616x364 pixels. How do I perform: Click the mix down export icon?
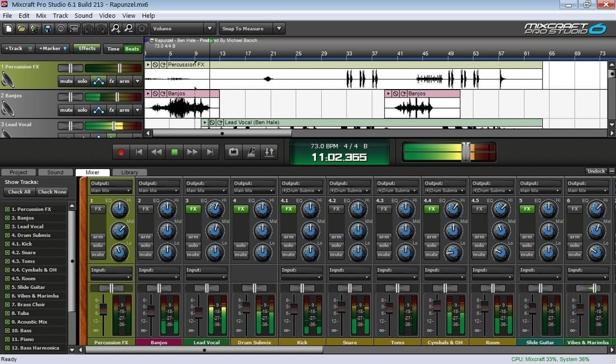click(74, 29)
